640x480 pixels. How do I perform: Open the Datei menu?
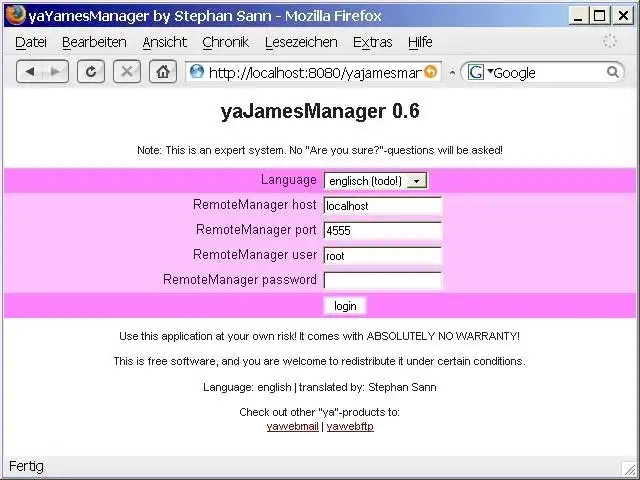click(x=31, y=42)
